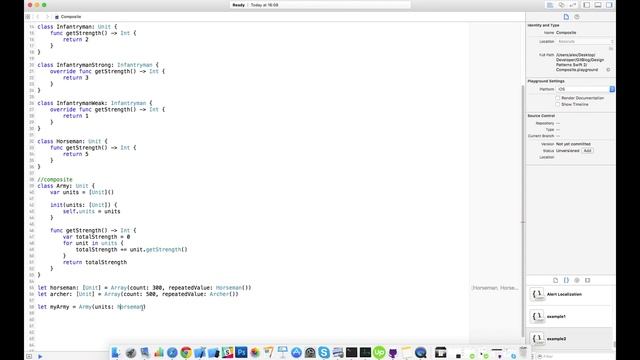Click 'class Horseman: Unit' declaration

click(x=72, y=141)
